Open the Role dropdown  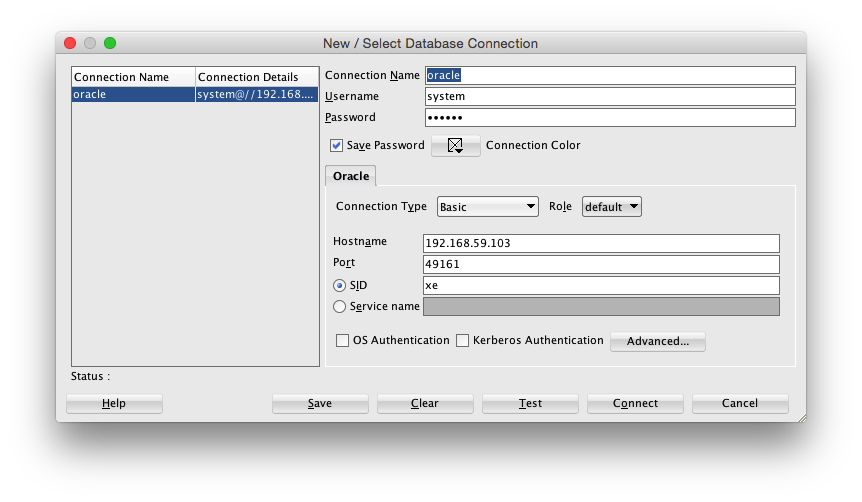point(611,207)
